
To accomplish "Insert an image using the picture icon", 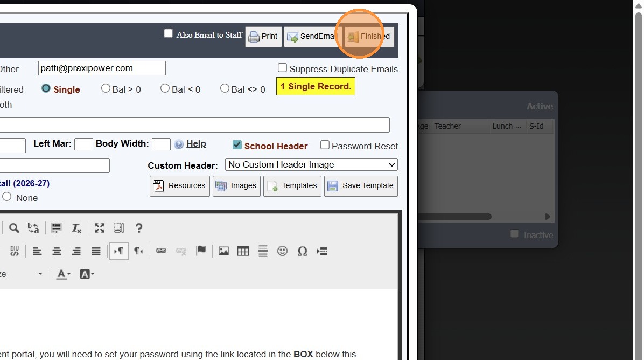I will [x=223, y=251].
